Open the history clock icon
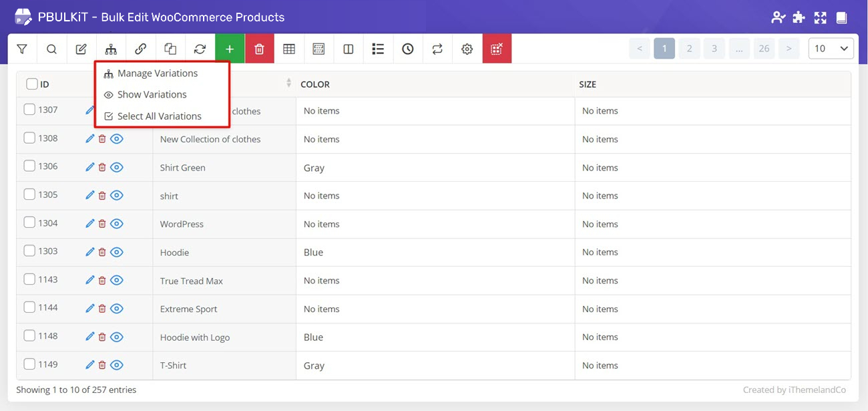Image resolution: width=868 pixels, height=411 pixels. [408, 49]
